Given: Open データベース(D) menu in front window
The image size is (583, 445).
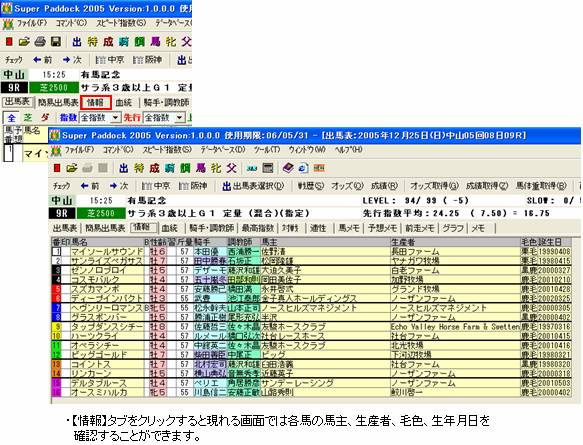Looking at the screenshot, I should click(x=223, y=150).
